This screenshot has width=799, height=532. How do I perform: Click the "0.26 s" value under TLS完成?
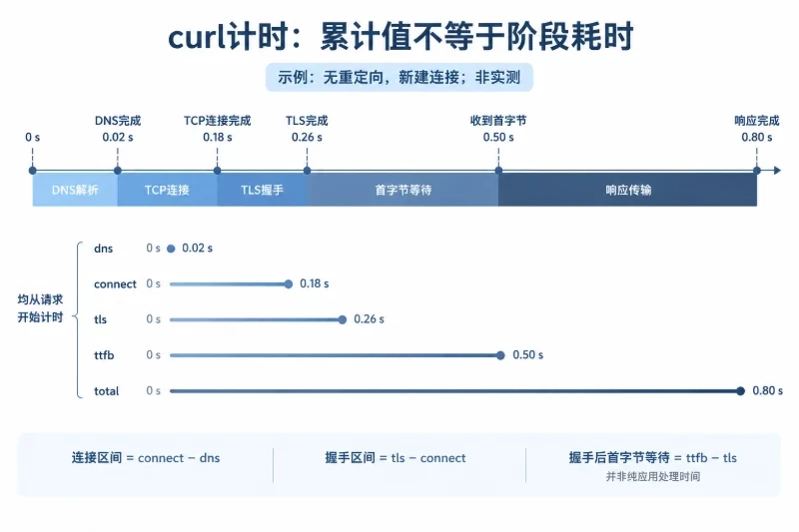[x=307, y=138]
